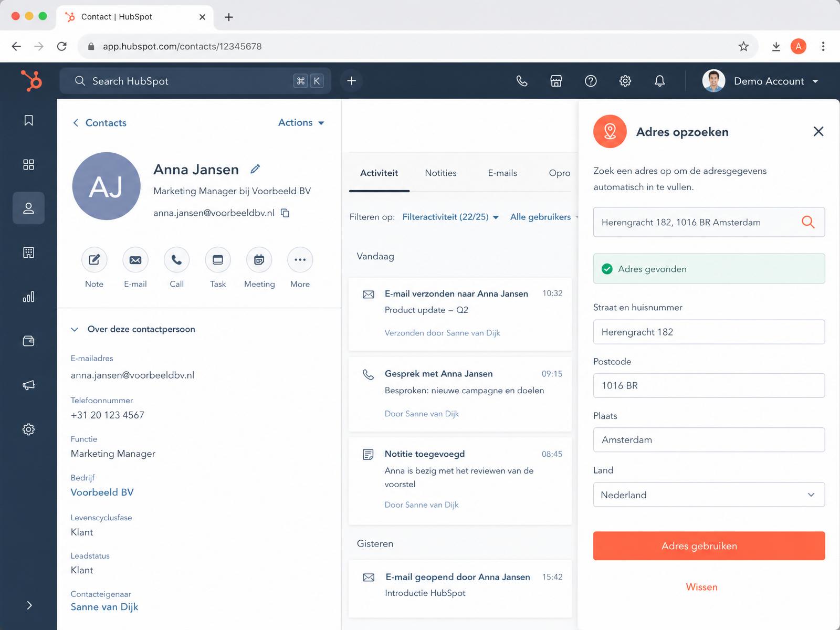Go back in browser history
This screenshot has width=840, height=630.
[16, 46]
